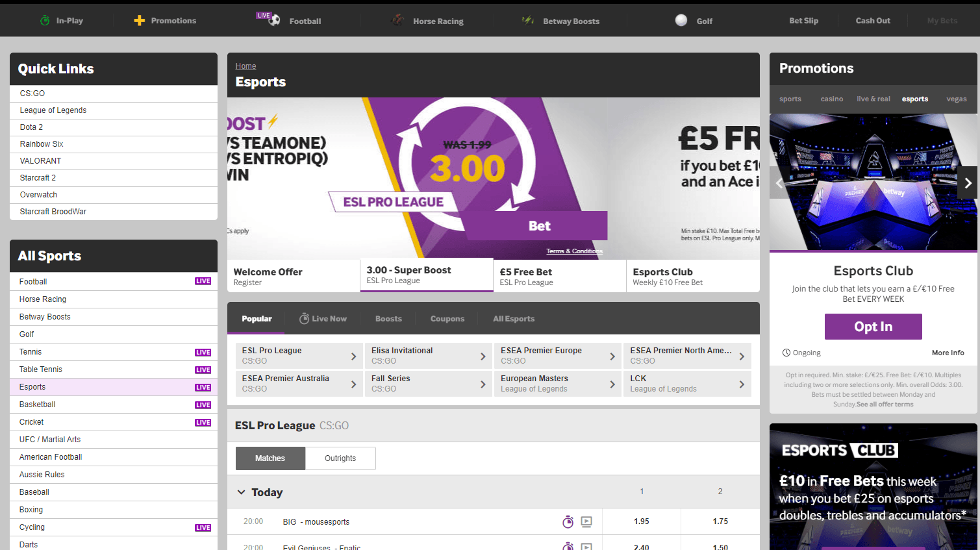This screenshot has width=980, height=550.
Task: Open Esports Club £10 Free Bets banner
Action: coord(873,487)
